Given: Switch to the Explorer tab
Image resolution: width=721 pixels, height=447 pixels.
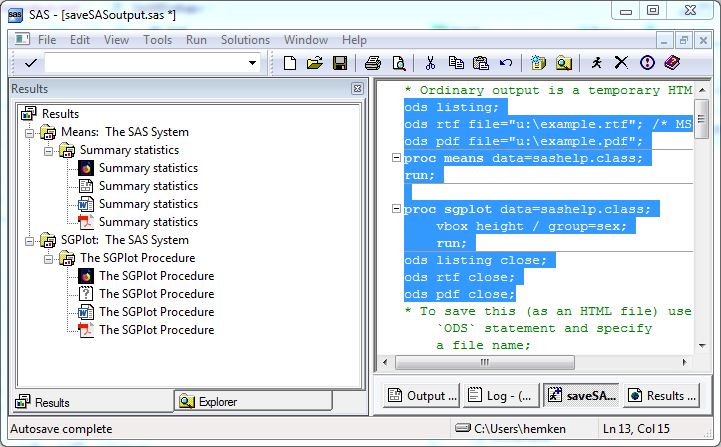Looking at the screenshot, I should click(252, 402).
